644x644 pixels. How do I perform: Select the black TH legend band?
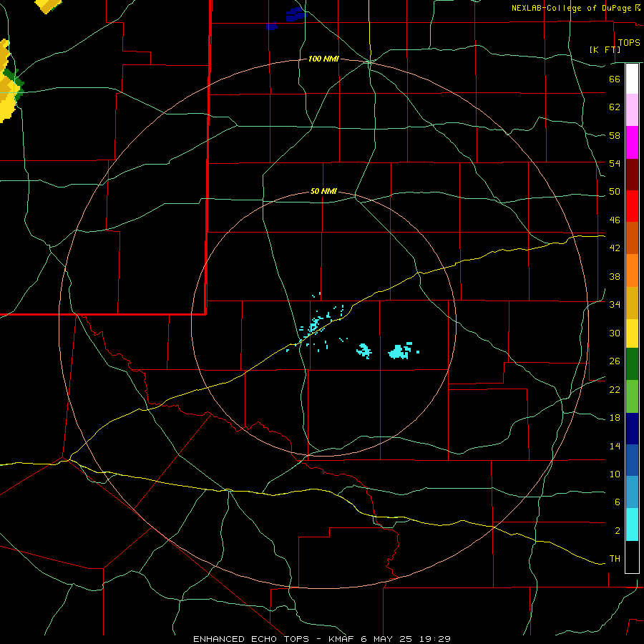click(x=632, y=557)
